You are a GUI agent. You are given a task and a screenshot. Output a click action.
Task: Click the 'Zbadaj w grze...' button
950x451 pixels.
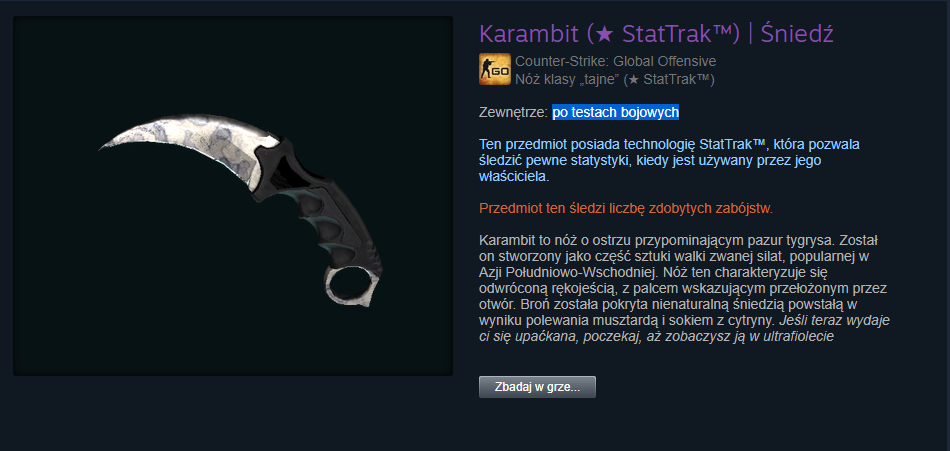coord(537,387)
